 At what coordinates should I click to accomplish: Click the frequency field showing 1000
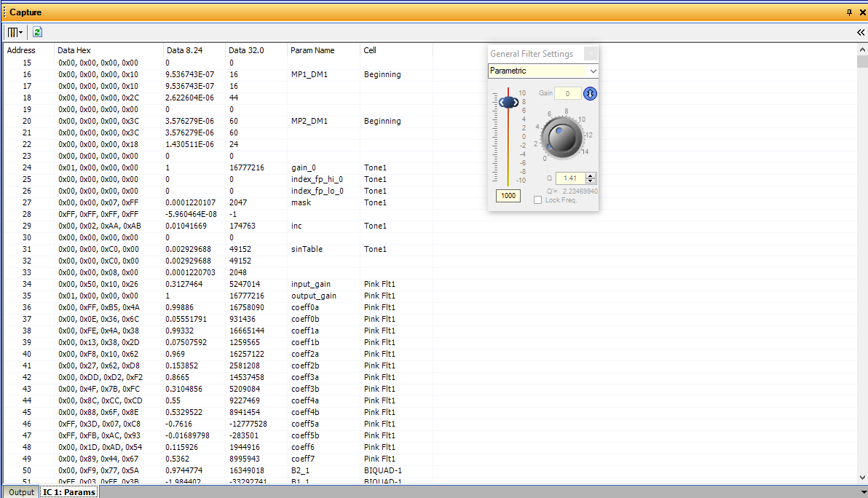point(508,195)
